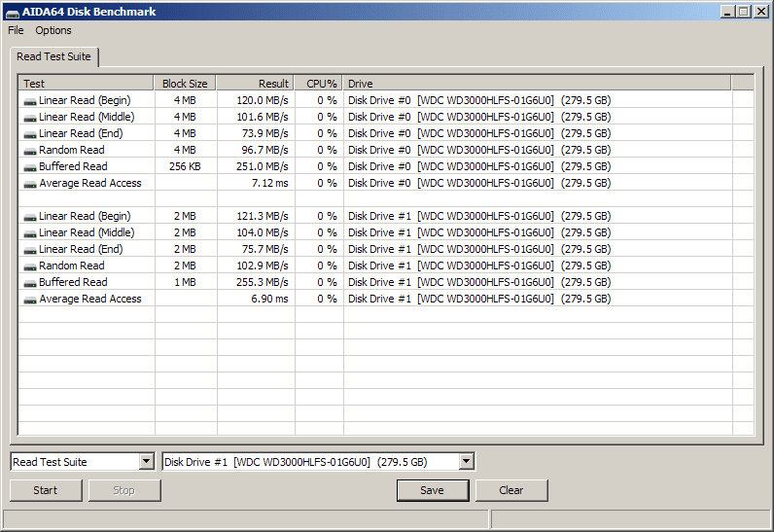Click disk icon of Average Read Access 7.12 ms row
The width and height of the screenshot is (774, 532).
click(x=29, y=185)
